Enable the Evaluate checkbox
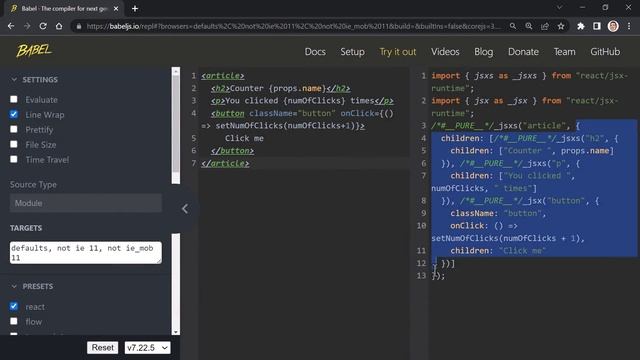 coord(14,99)
